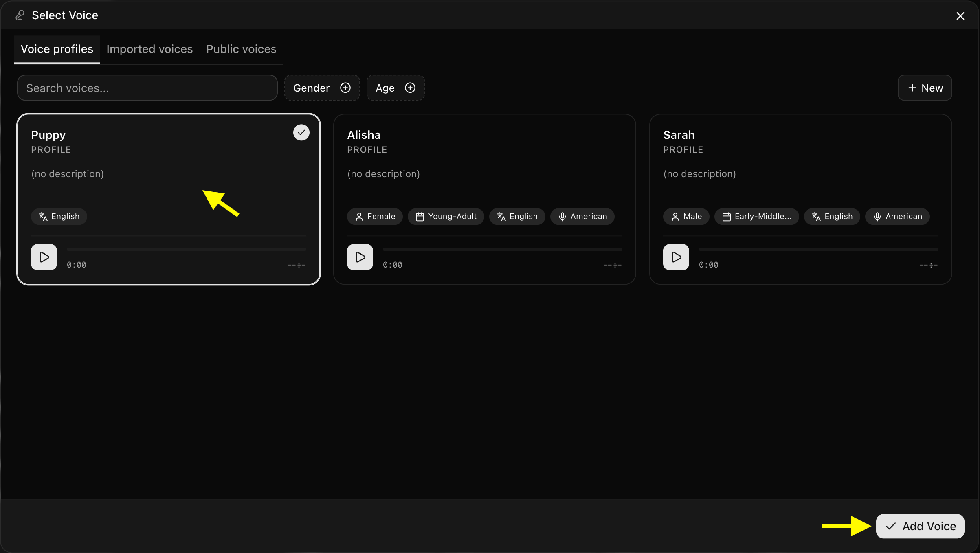
Task: Click the Puppy profile name
Action: pos(48,135)
